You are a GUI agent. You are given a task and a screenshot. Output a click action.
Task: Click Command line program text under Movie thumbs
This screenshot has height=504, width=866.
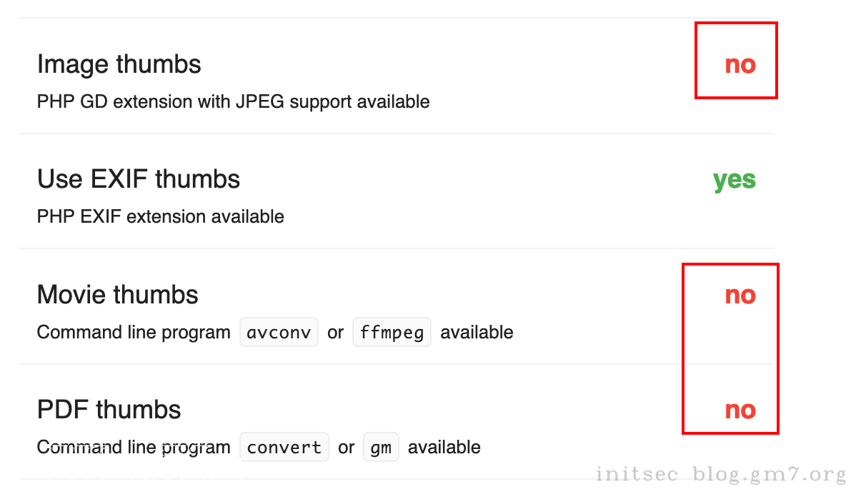coord(133,333)
